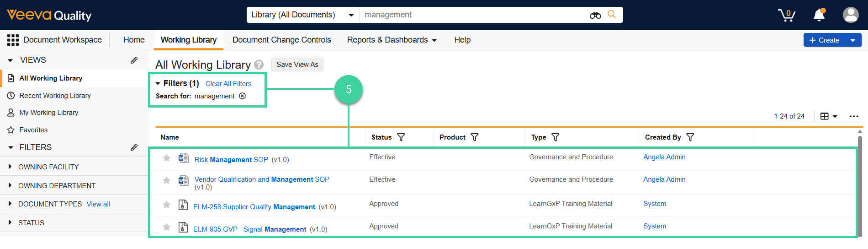Image resolution: width=868 pixels, height=249 pixels.
Task: Collapse the FILTERS sidebar section
Action: [11, 147]
